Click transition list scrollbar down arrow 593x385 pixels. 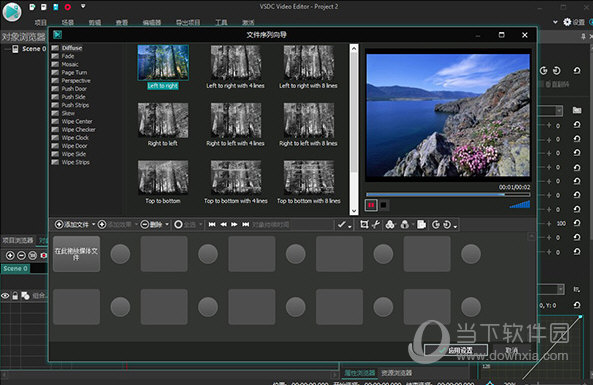(354, 211)
